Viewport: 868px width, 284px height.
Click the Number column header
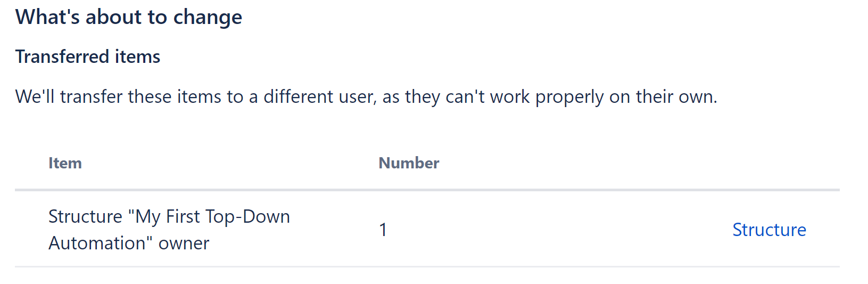(409, 163)
